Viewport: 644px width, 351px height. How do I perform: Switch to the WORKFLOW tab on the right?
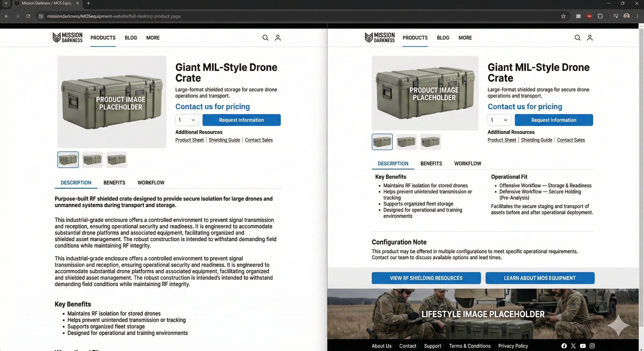pos(467,163)
